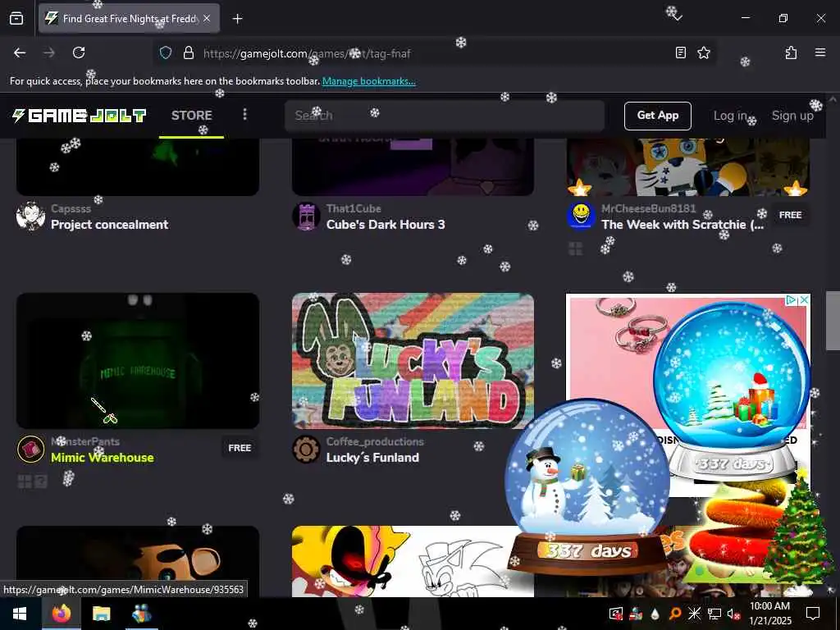Open the Sign up link

(792, 116)
